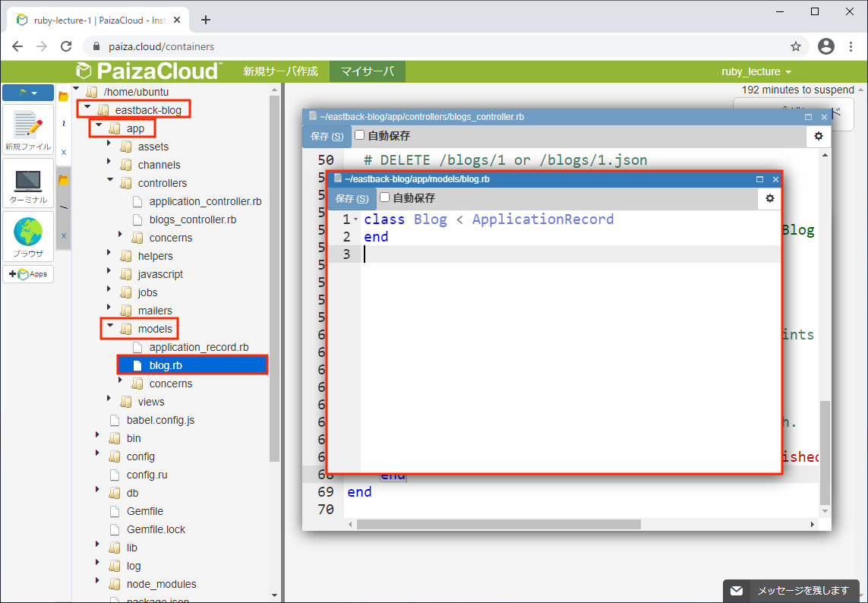868x603 pixels.
Task: Open the 新規ファイル new file icon
Action: pyautogui.click(x=28, y=130)
